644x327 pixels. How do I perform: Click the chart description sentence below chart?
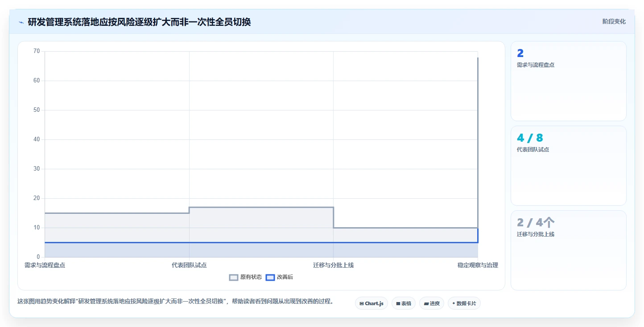[175, 302]
